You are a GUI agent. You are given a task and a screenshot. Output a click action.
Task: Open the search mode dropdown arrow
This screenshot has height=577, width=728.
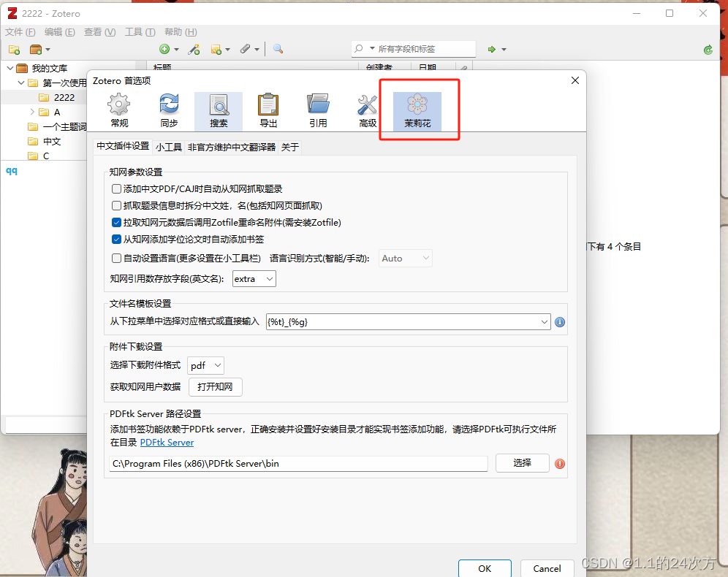pyautogui.click(x=372, y=48)
